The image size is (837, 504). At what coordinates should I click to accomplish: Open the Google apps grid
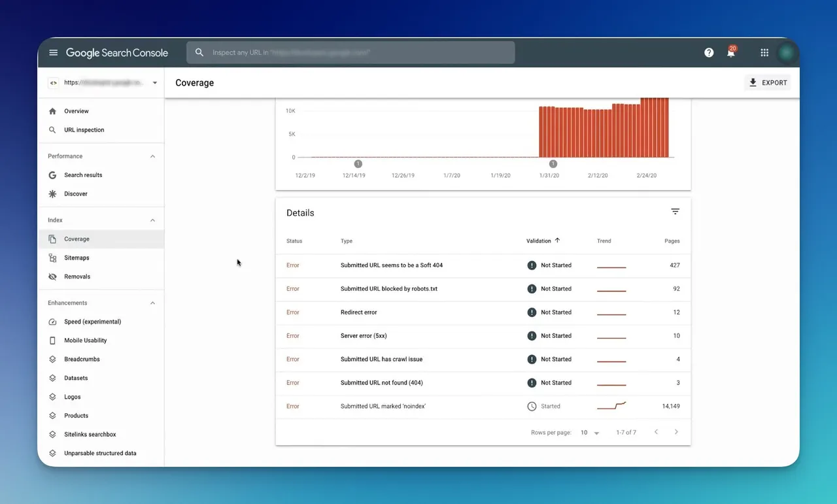[764, 53]
